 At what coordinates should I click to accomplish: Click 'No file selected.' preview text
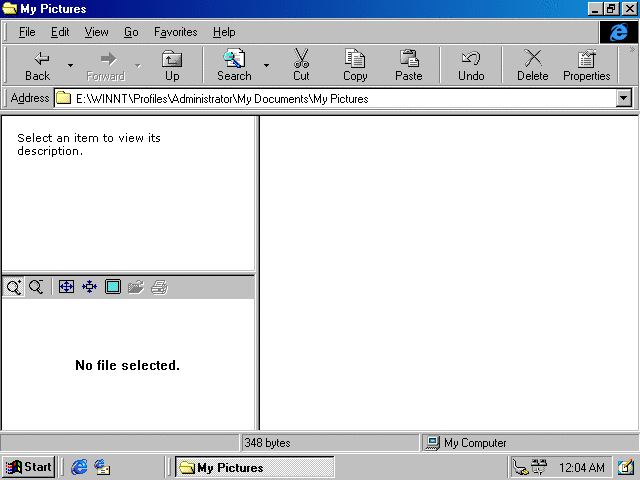tap(127, 365)
